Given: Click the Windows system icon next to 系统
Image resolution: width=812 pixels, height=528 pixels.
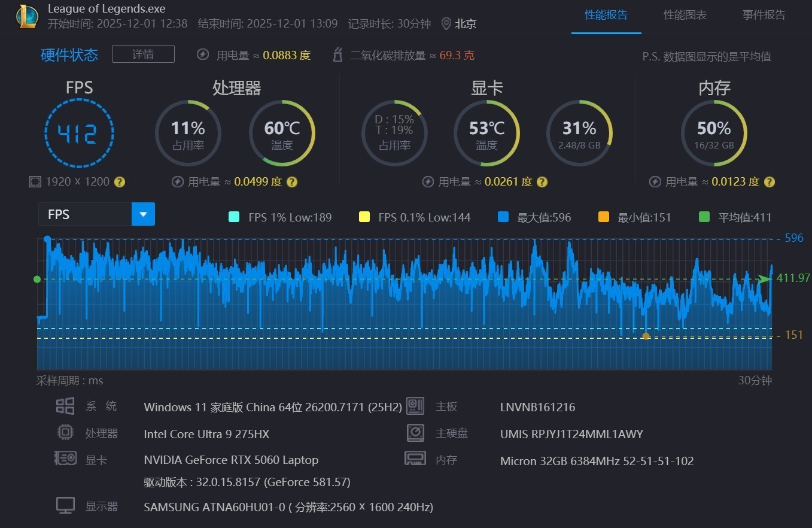Looking at the screenshot, I should 65,405.
